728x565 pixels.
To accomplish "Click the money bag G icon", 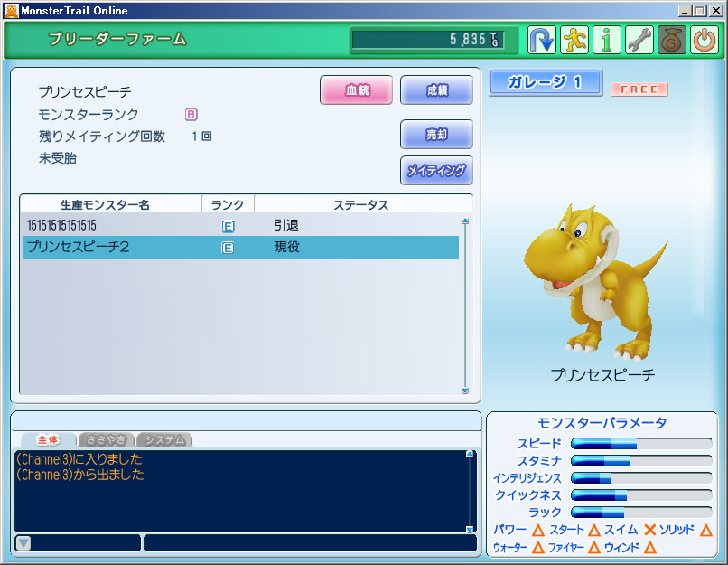I will (672, 40).
